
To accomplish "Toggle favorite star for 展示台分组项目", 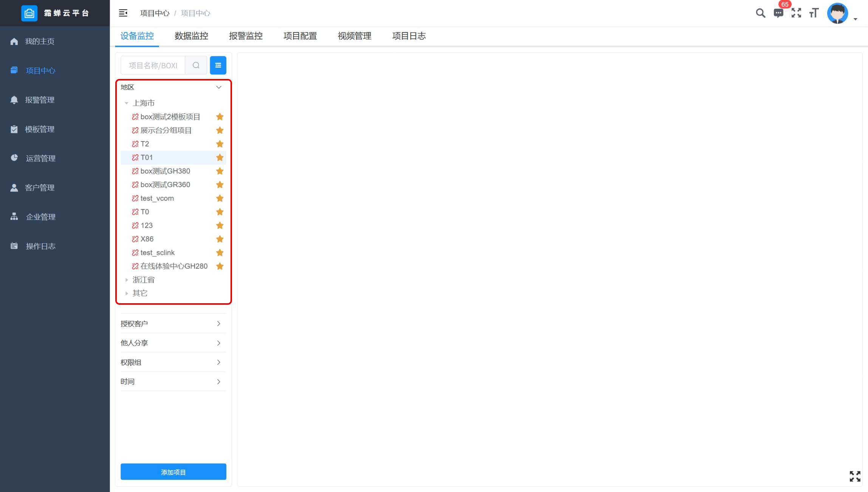I will (x=220, y=130).
